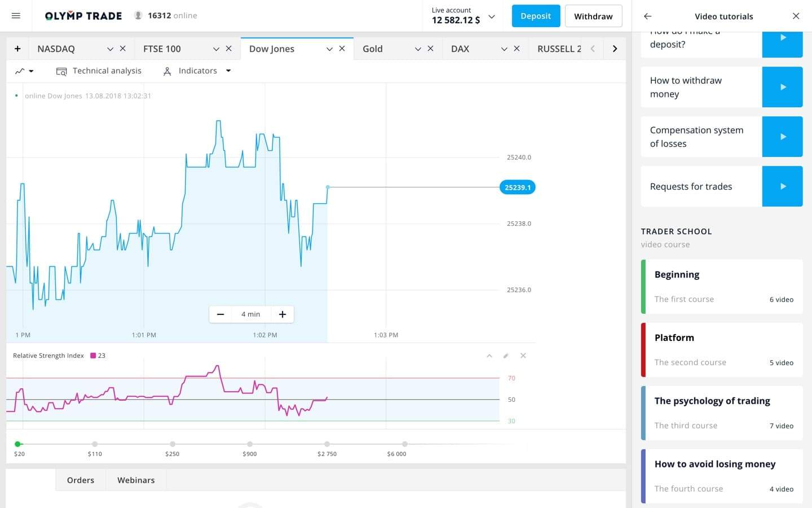Open the Webinars tab
This screenshot has width=812, height=508.
[x=136, y=480]
